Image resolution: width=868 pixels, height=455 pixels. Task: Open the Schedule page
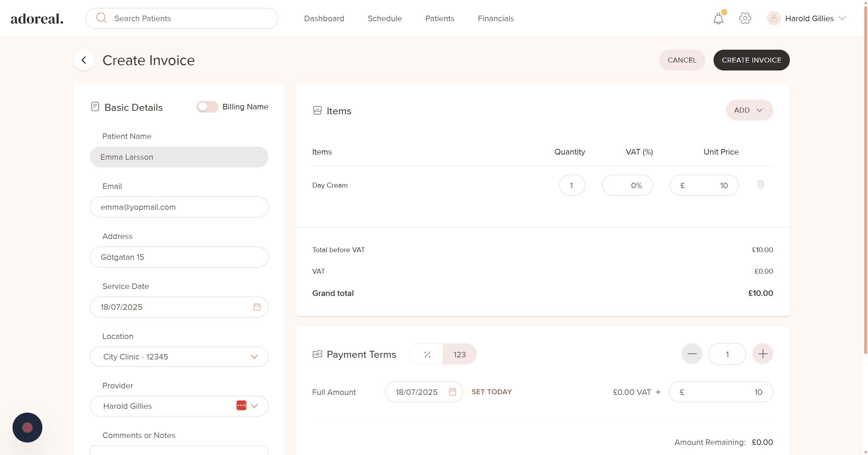384,18
